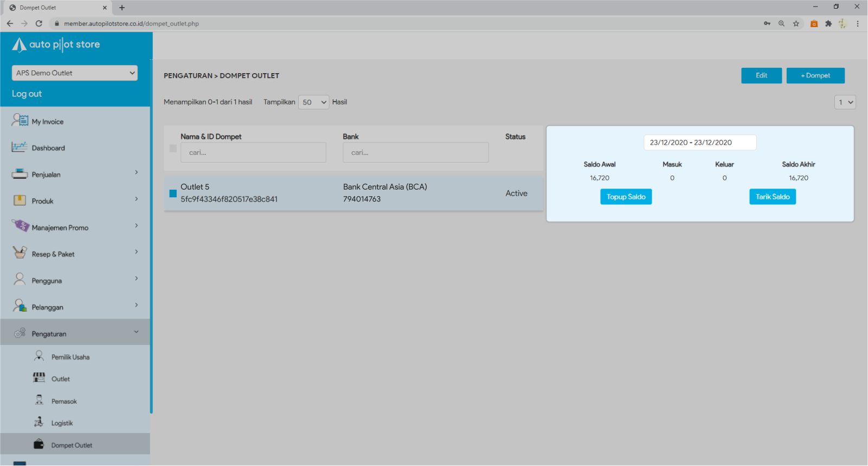Click the Manajemen Promo tag icon
The image size is (868, 466).
click(x=21, y=226)
